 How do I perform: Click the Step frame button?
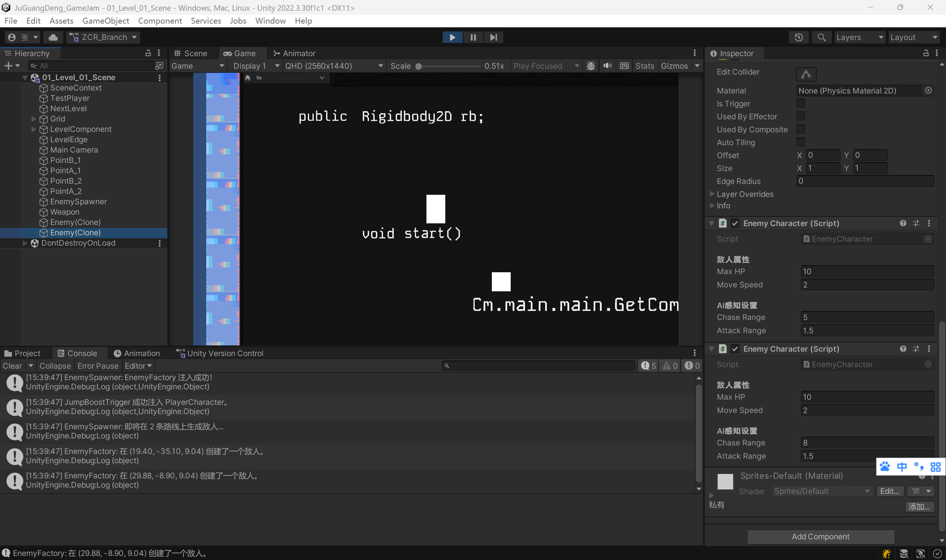(493, 37)
